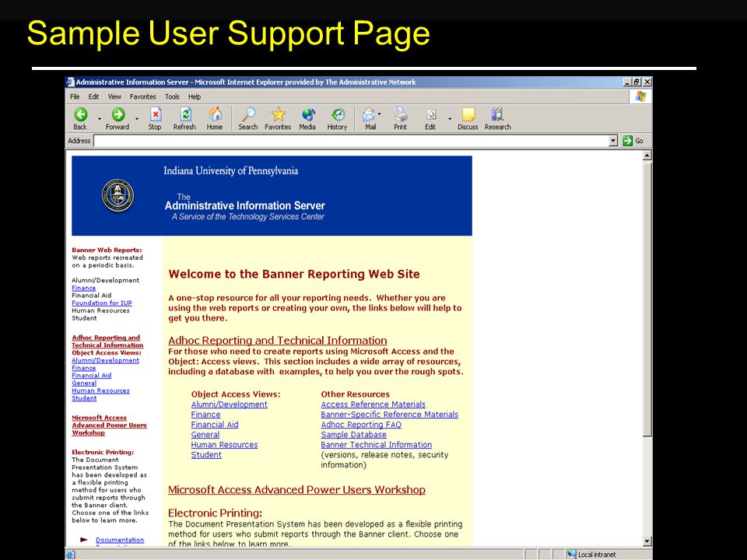Open Financial Aid link in main content list
The image size is (747, 560).
click(x=215, y=425)
